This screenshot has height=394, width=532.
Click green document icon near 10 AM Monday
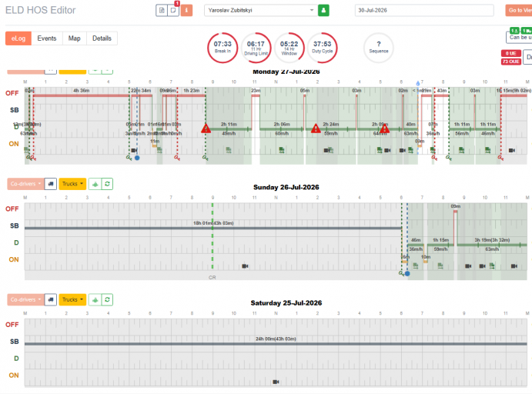click(x=229, y=150)
